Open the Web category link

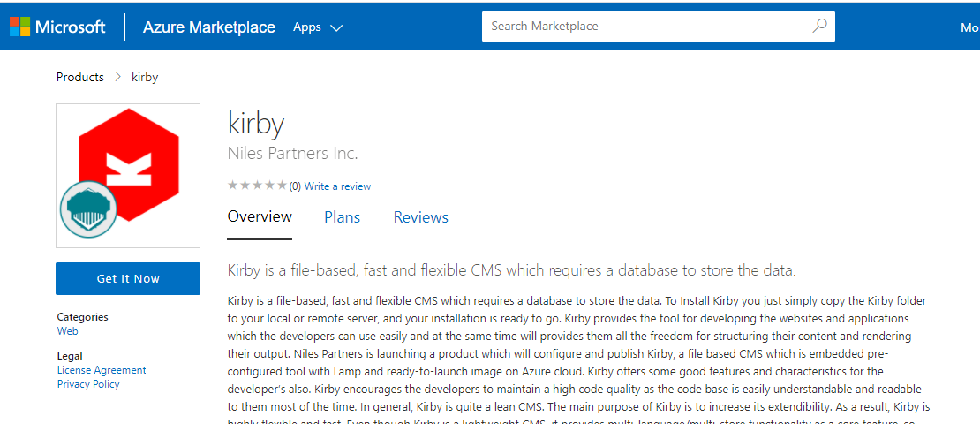(67, 331)
